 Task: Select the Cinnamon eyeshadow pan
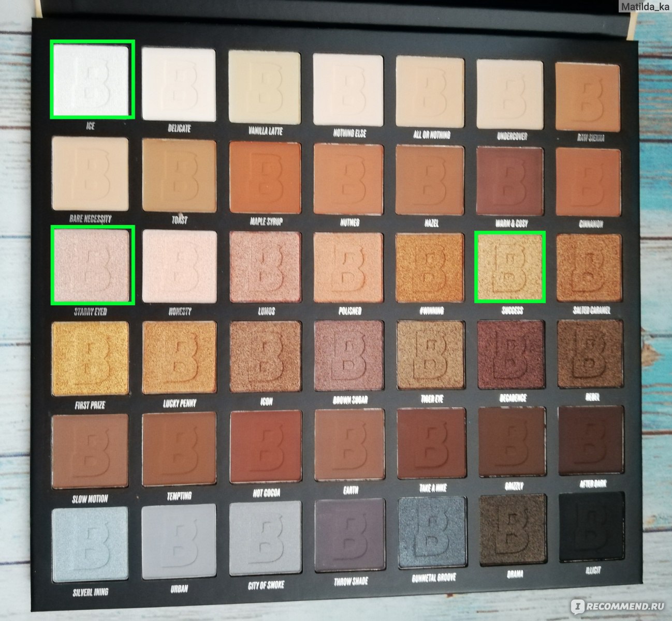coord(588,183)
